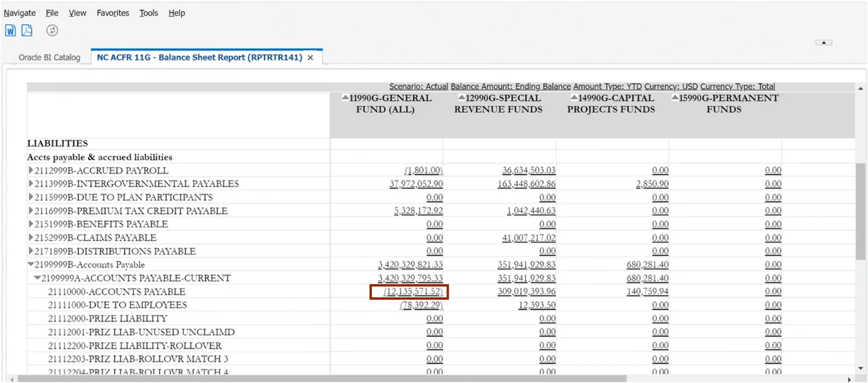Click the horizontal scrollbar thumb
868x383 pixels.
(x=322, y=379)
